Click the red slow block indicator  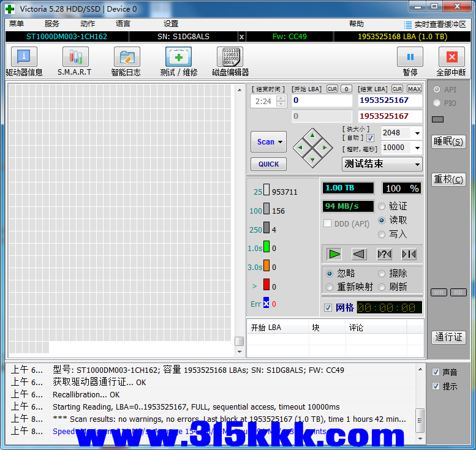(266, 284)
